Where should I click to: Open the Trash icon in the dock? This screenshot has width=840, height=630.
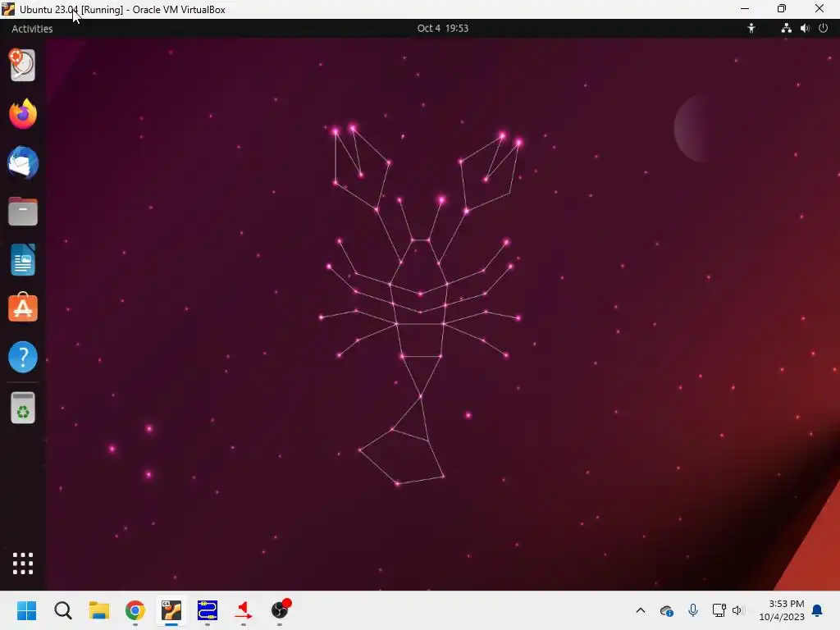23,409
